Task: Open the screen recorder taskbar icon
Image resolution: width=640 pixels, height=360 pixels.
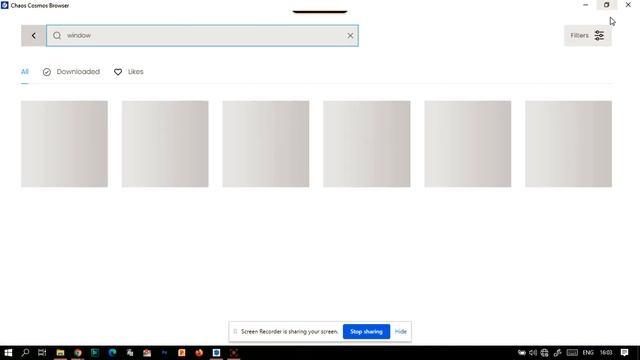Action: click(x=233, y=353)
